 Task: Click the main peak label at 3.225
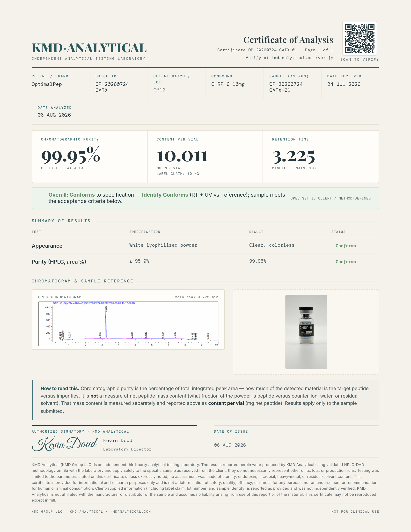[106, 309]
